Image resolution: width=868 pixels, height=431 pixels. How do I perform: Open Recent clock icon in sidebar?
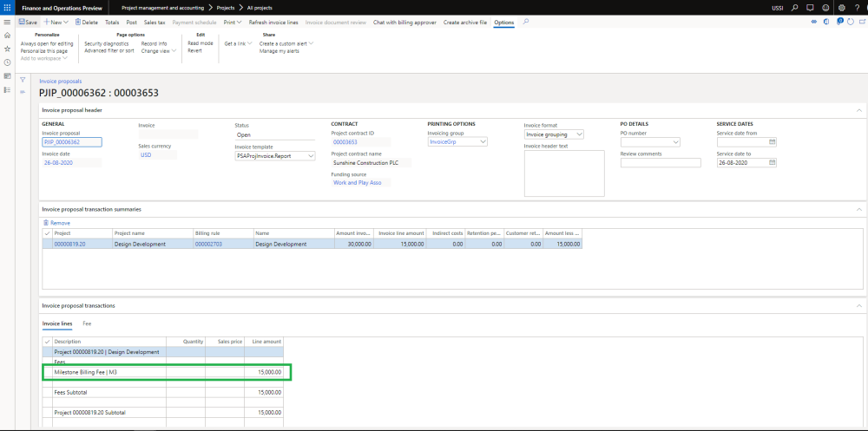click(x=7, y=62)
